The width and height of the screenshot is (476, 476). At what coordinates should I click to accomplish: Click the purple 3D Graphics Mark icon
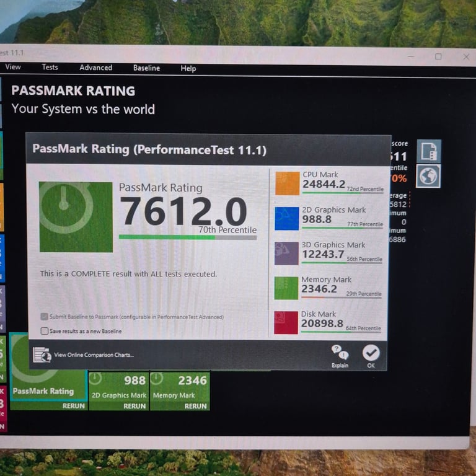286,253
